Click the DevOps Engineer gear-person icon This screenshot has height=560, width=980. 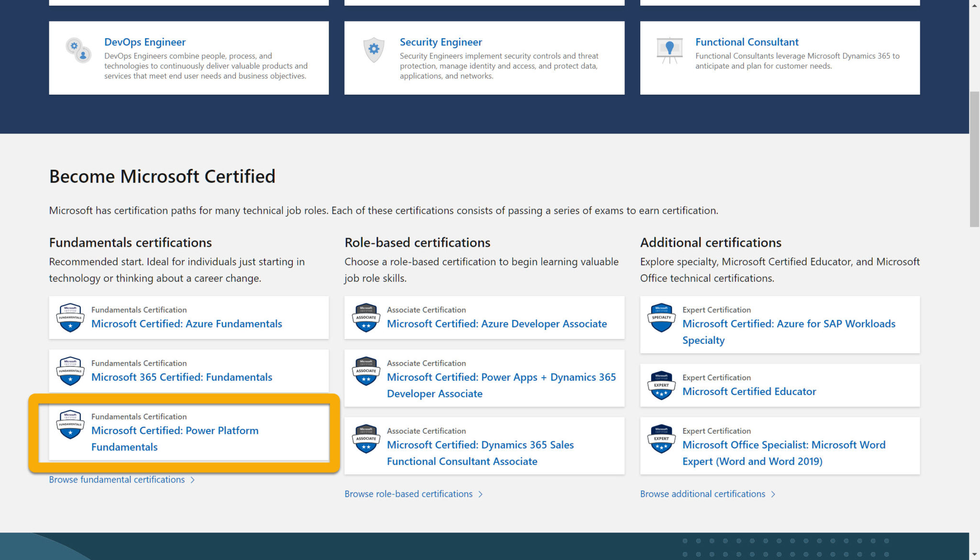[x=78, y=50]
